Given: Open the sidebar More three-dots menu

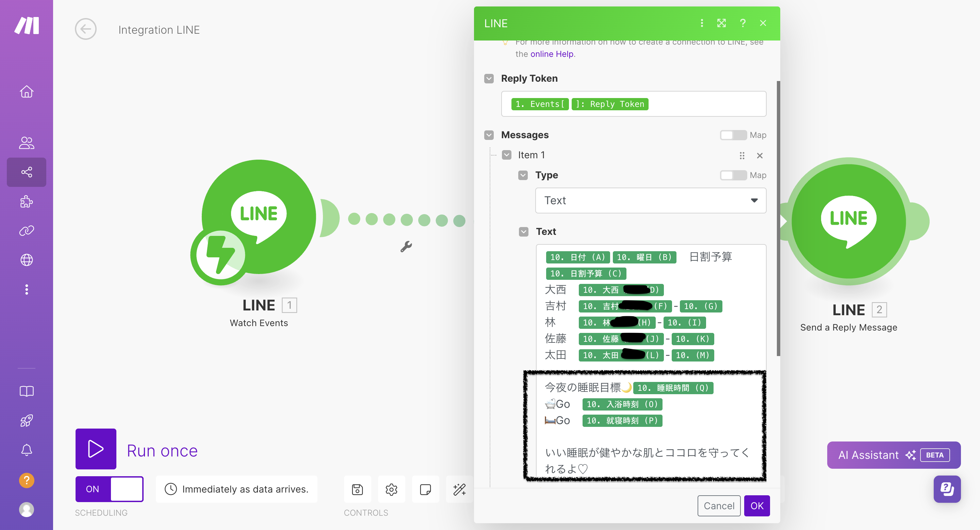Looking at the screenshot, I should point(26,290).
